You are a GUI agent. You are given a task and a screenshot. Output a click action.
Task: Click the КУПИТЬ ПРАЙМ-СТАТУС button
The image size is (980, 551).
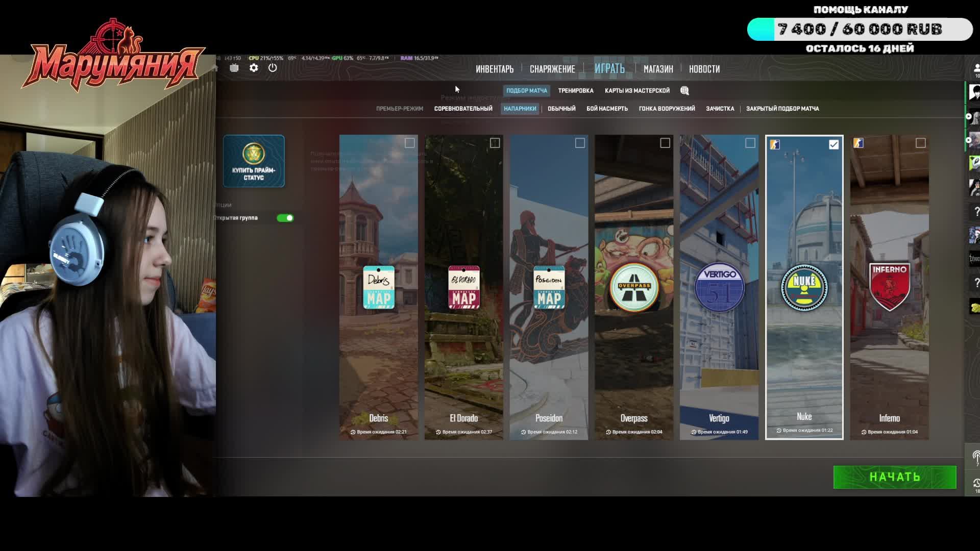click(x=254, y=161)
